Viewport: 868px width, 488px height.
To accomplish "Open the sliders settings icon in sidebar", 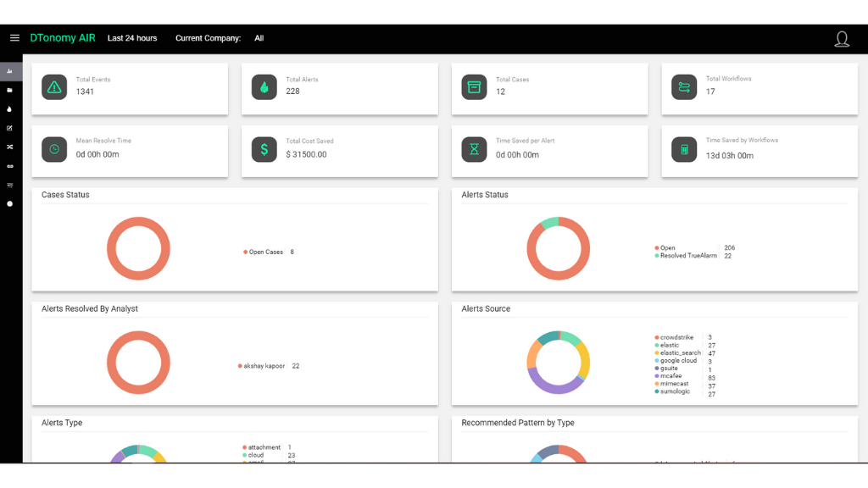I will (10, 185).
